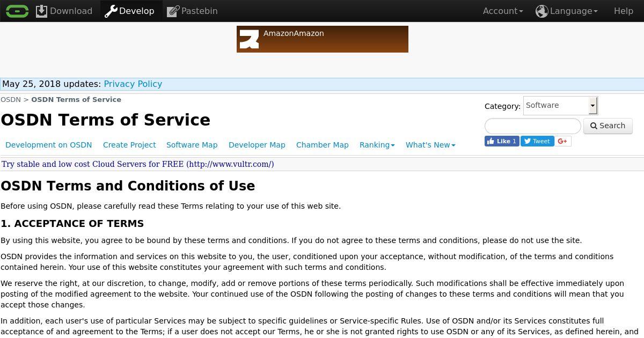
Task: Click the Search button
Action: [x=608, y=126]
